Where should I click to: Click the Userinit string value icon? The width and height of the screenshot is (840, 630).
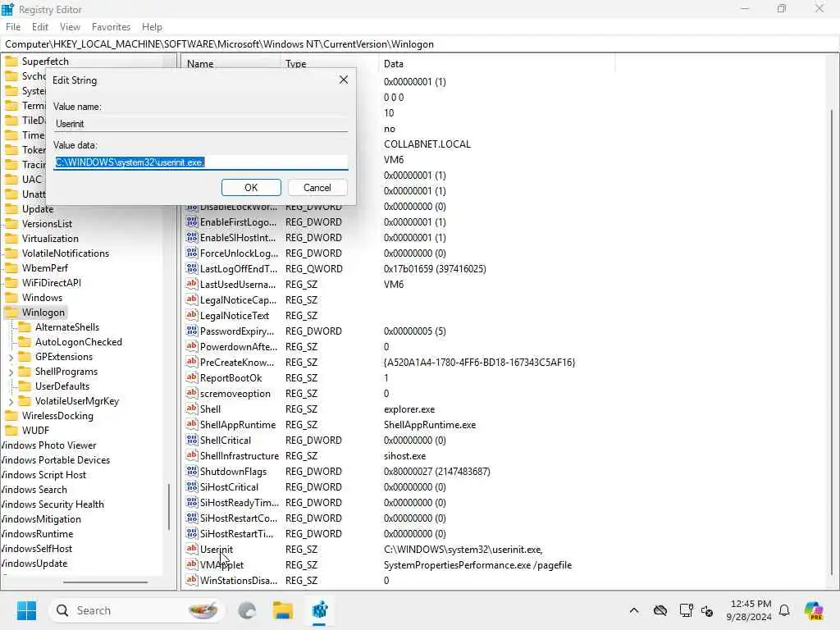[x=192, y=549]
